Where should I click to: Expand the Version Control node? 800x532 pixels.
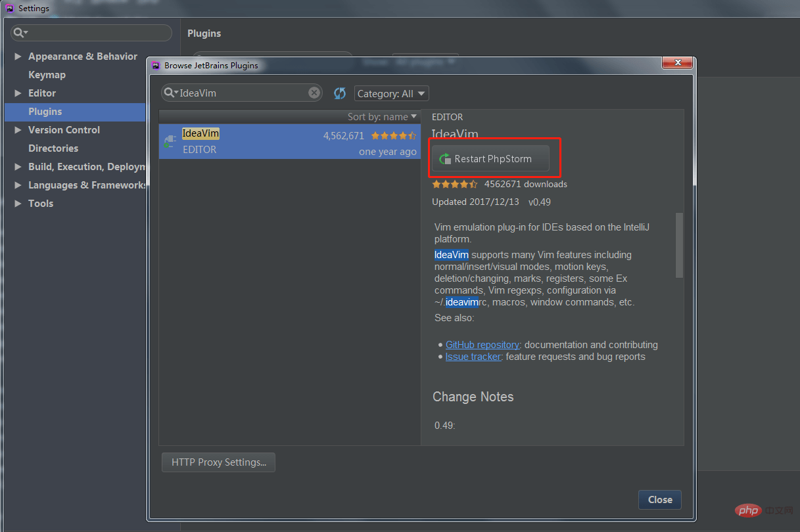click(18, 130)
